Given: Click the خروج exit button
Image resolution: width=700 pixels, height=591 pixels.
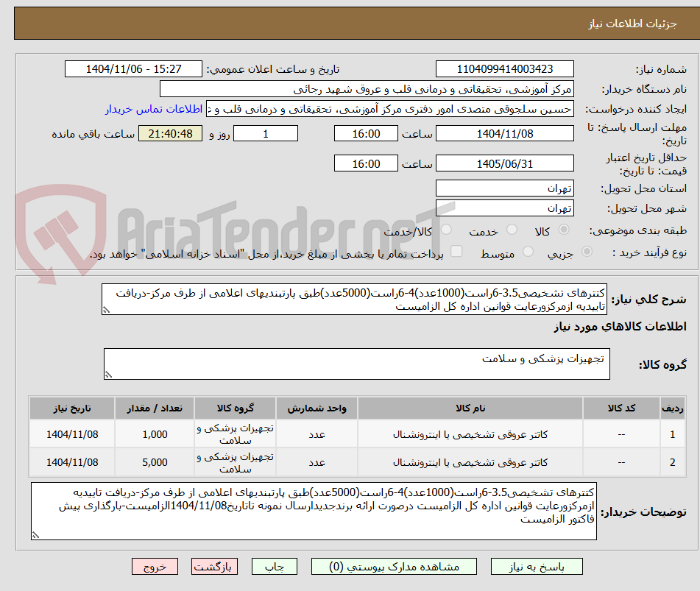Looking at the screenshot, I should (x=155, y=567).
